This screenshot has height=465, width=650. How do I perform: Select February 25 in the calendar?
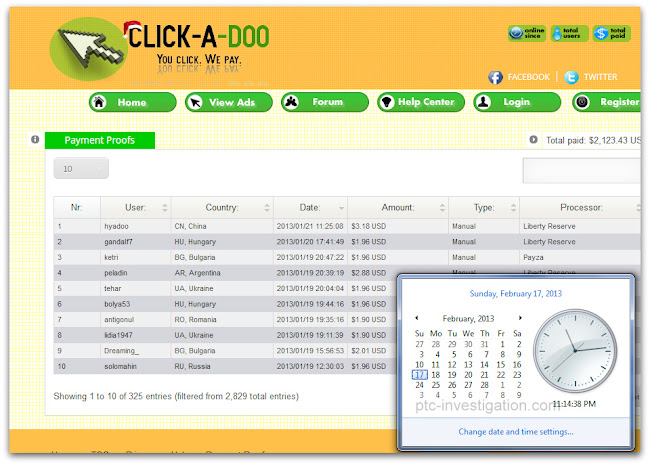(436, 385)
